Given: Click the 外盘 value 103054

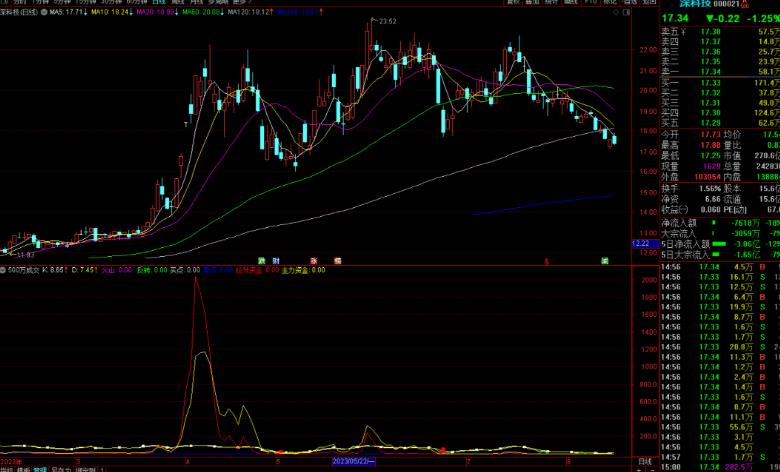Looking at the screenshot, I should [x=707, y=177].
